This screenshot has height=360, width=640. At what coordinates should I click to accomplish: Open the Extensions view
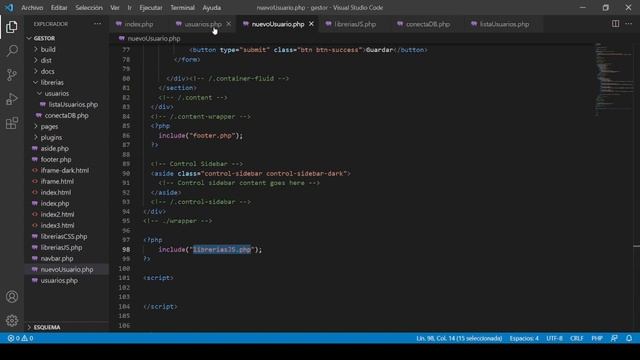click(12, 123)
